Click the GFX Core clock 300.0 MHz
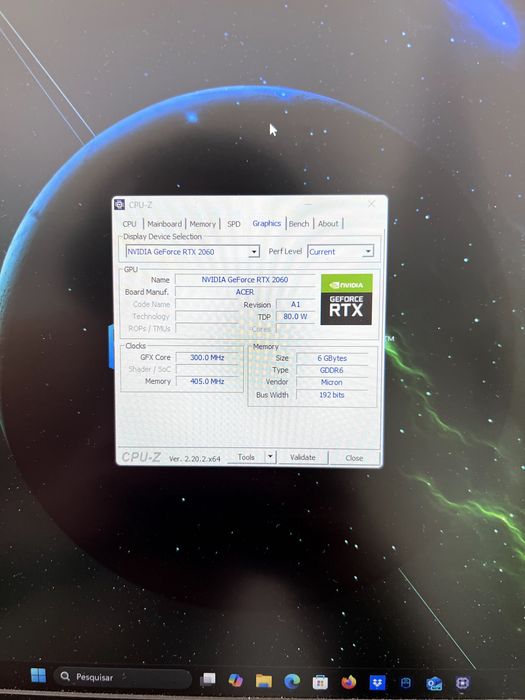Screen dimensions: 525x700 point(207,357)
